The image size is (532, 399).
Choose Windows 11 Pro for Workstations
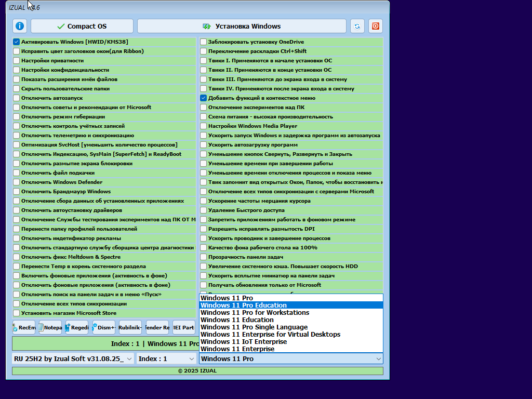coord(291,312)
